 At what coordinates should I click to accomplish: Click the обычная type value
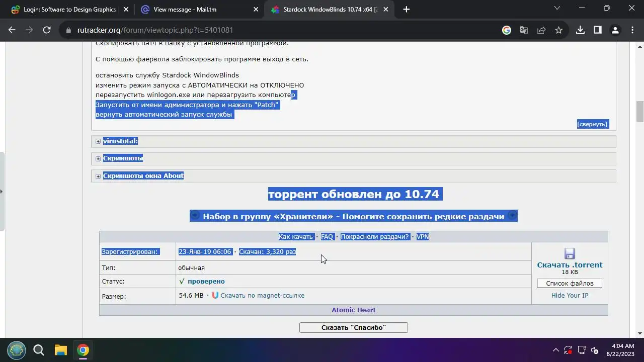coord(191,268)
